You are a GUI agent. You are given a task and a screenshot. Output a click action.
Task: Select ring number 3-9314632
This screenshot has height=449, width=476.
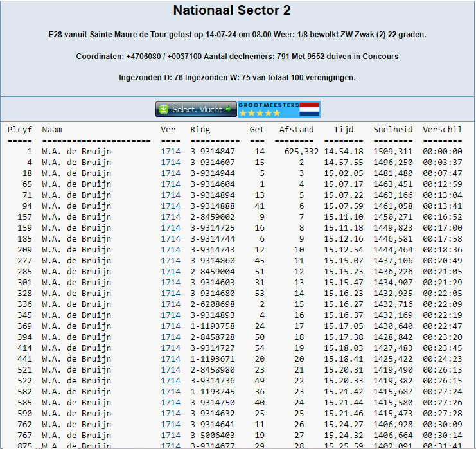(213, 414)
